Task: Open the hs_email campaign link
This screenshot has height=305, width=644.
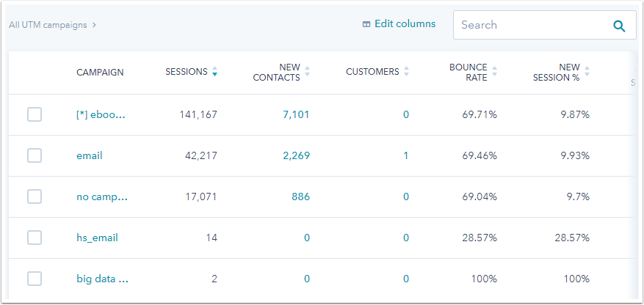Action: [97, 238]
